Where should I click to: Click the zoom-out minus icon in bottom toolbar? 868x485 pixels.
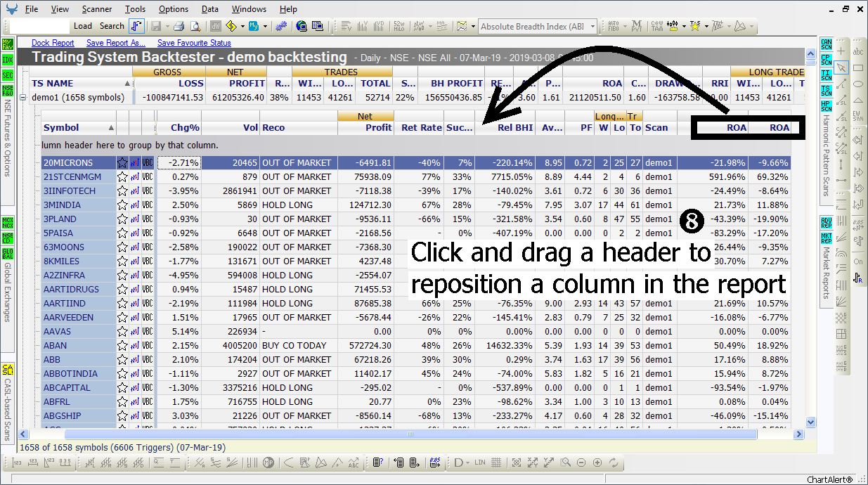click(x=581, y=463)
